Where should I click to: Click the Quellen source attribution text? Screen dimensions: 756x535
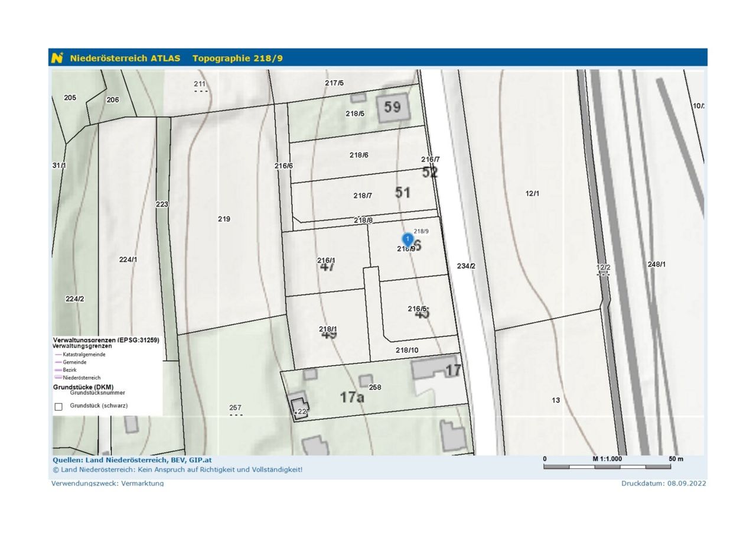(x=132, y=459)
